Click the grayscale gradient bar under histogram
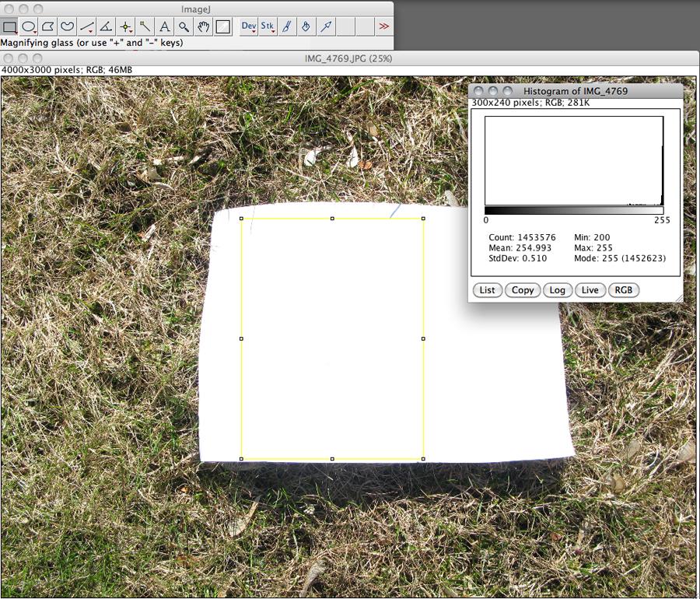This screenshot has height=599, width=700. pos(574,210)
